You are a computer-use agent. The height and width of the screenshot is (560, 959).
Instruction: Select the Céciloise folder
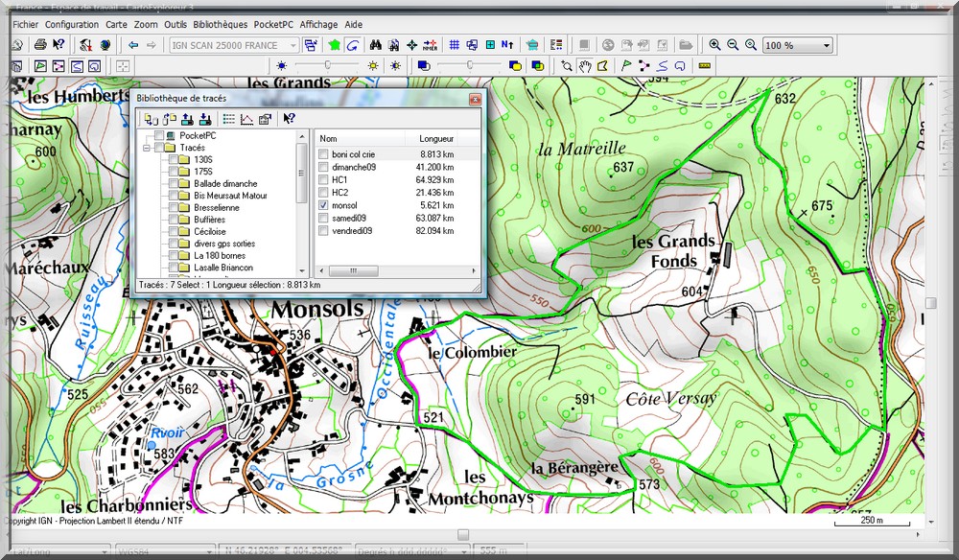[210, 232]
